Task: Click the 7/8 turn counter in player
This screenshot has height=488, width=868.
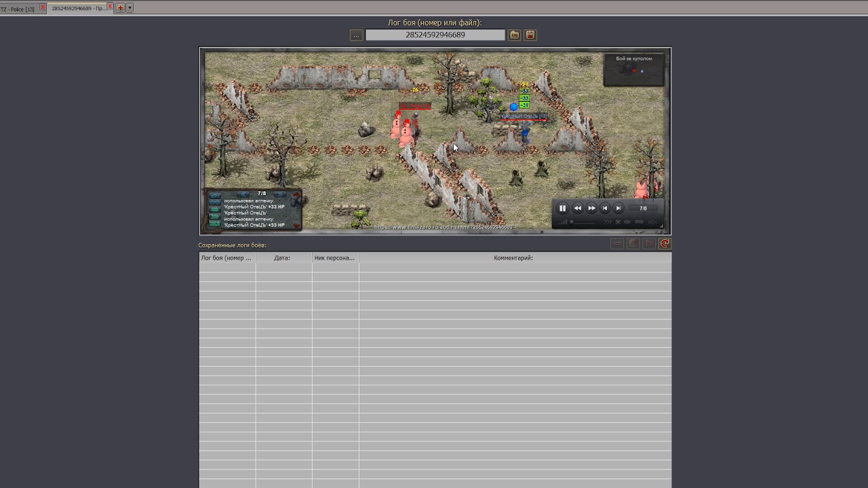Action: point(643,208)
